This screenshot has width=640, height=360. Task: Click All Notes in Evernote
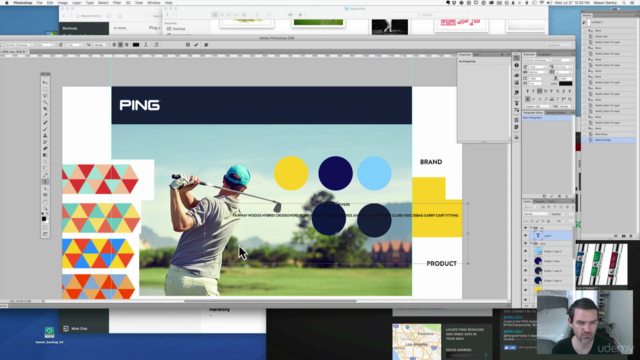coord(120,28)
